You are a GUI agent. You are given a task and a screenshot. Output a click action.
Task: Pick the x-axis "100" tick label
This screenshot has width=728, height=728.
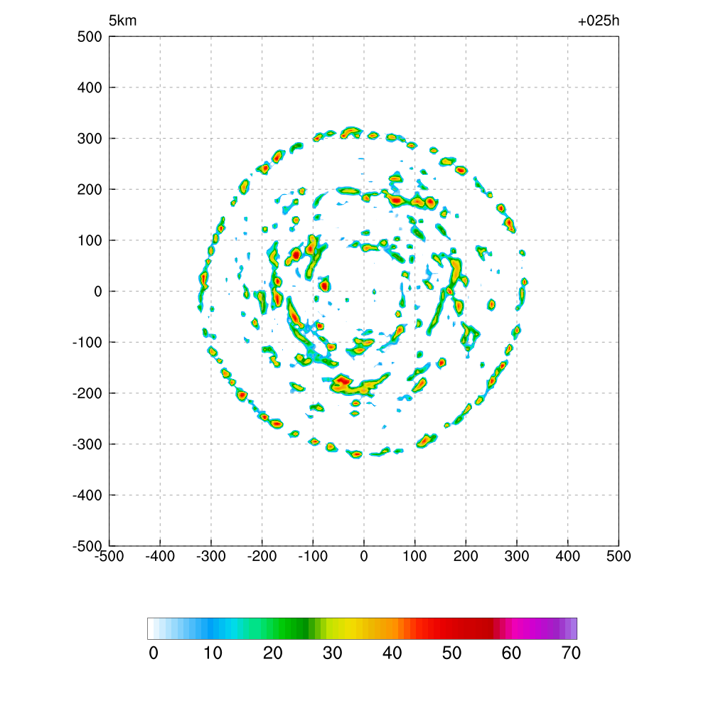414,556
